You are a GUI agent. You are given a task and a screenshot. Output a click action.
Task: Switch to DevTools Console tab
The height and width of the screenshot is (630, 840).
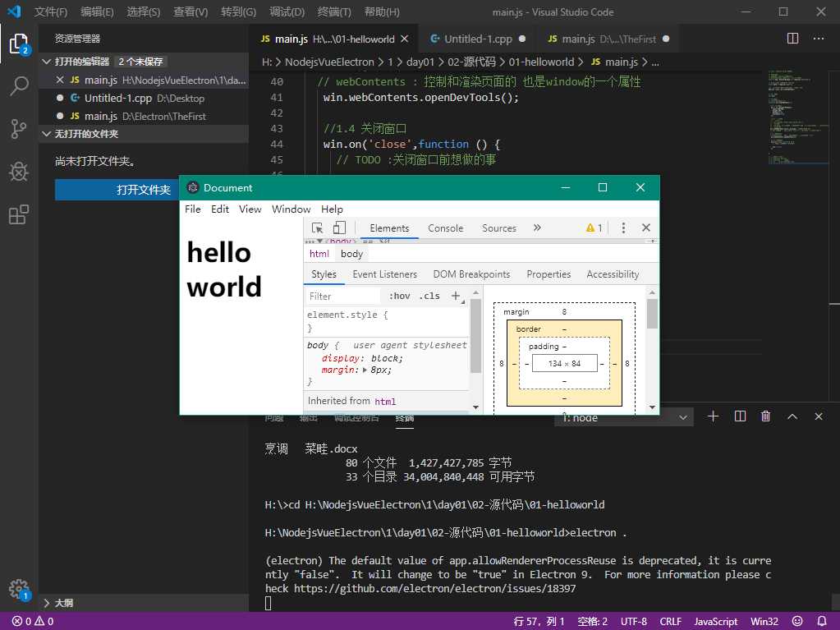pos(445,228)
